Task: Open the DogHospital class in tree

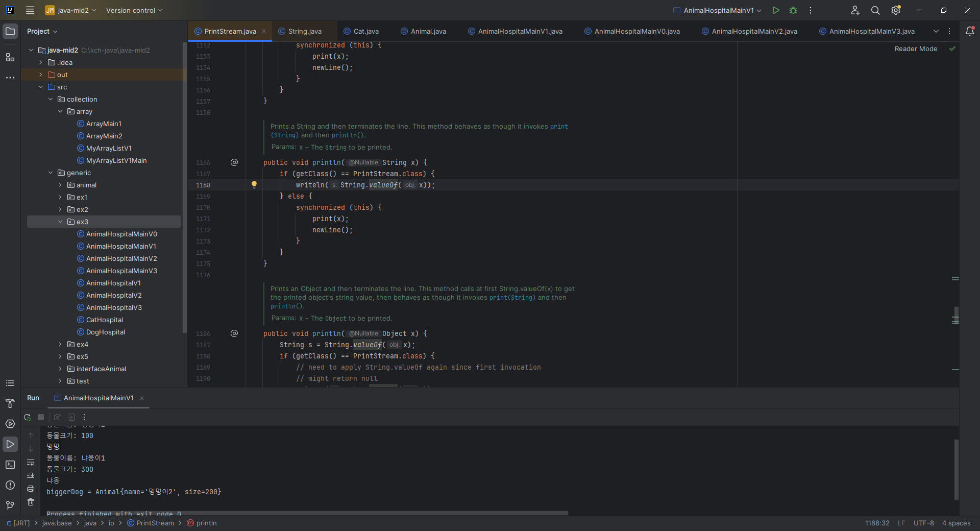Action: [x=106, y=332]
